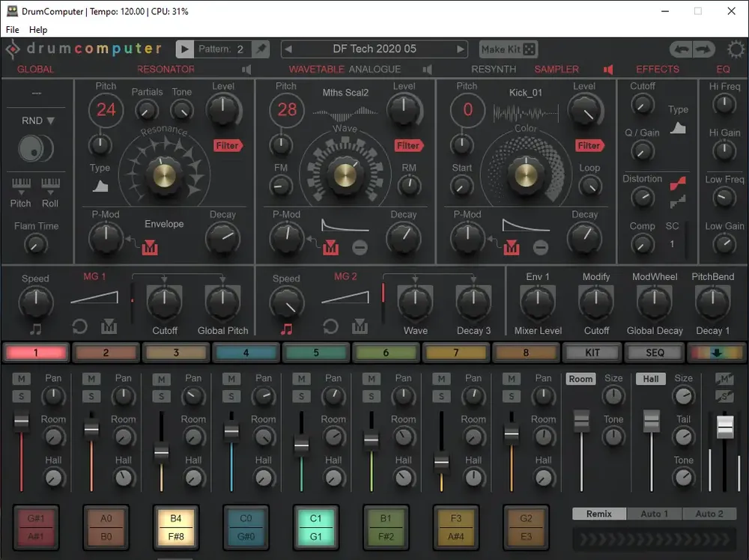Image resolution: width=749 pixels, height=560 pixels.
Task: Click the Make Kit dice button
Action: 509,49
